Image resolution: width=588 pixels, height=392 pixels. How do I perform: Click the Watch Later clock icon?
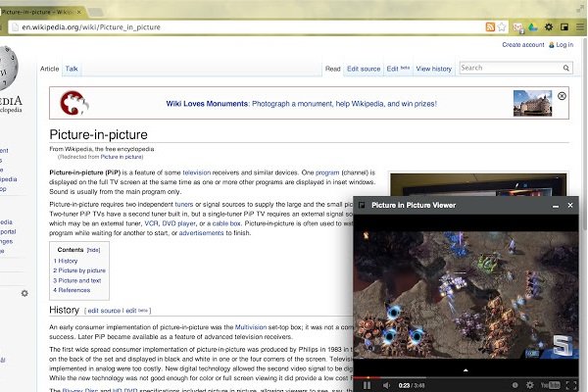pyautogui.click(x=514, y=385)
